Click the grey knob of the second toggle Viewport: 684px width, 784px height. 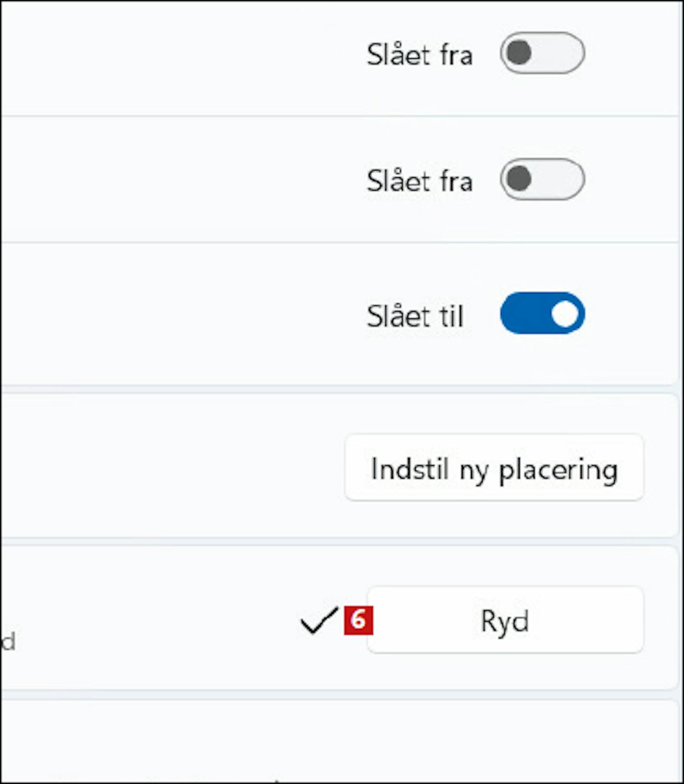519,179
